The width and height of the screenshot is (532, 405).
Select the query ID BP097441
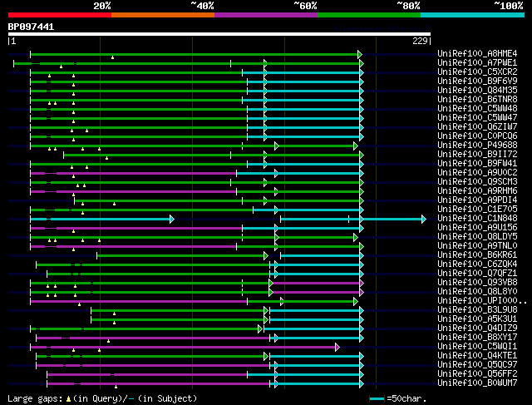tap(31, 27)
